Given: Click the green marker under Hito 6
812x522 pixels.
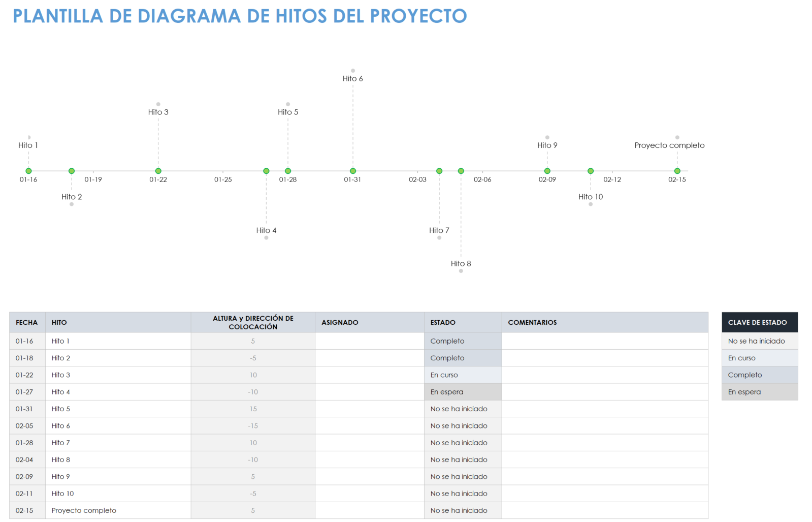Looking at the screenshot, I should (353, 171).
